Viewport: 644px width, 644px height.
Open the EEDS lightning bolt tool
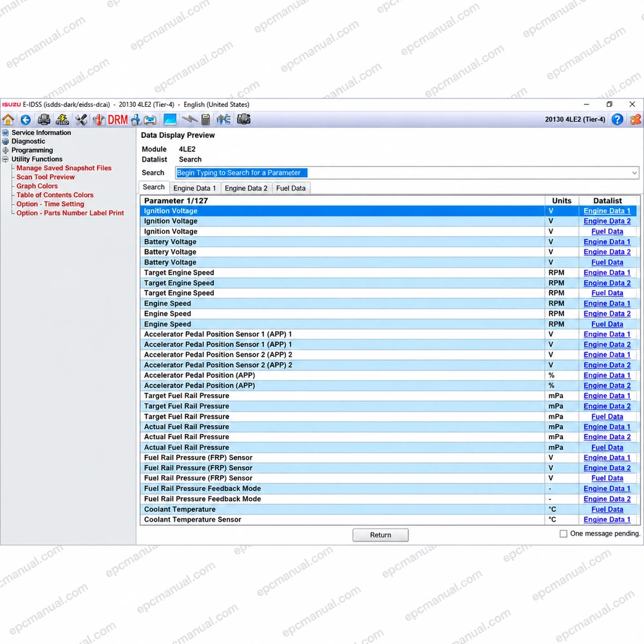[x=62, y=120]
